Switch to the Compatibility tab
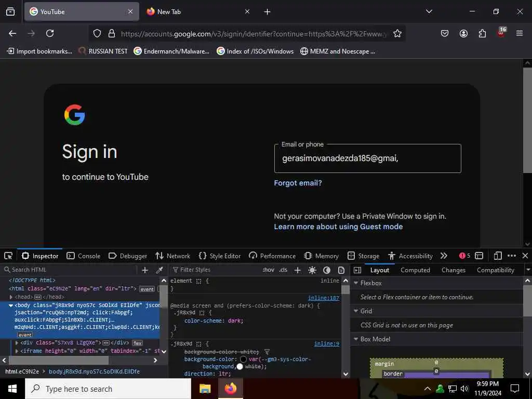 [x=495, y=270]
